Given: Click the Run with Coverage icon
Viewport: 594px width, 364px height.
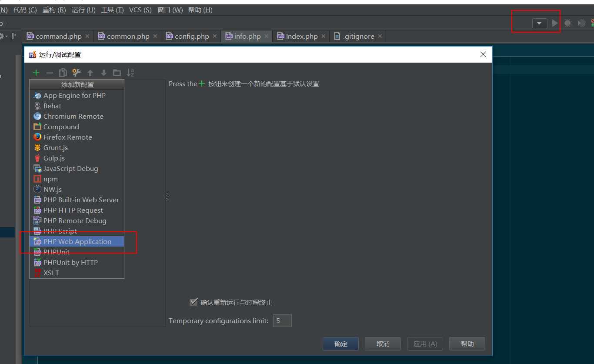Looking at the screenshot, I should (x=581, y=23).
